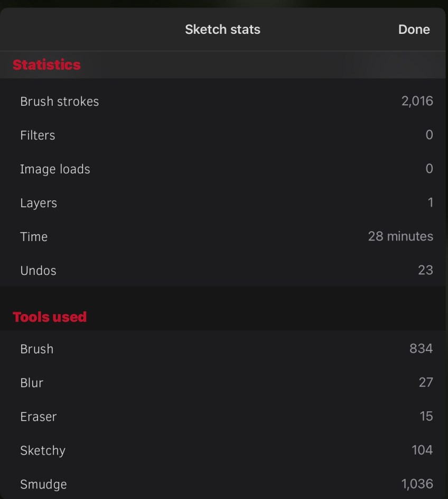The width and height of the screenshot is (448, 499).
Task: Click the Statistics section header
Action: point(46,64)
